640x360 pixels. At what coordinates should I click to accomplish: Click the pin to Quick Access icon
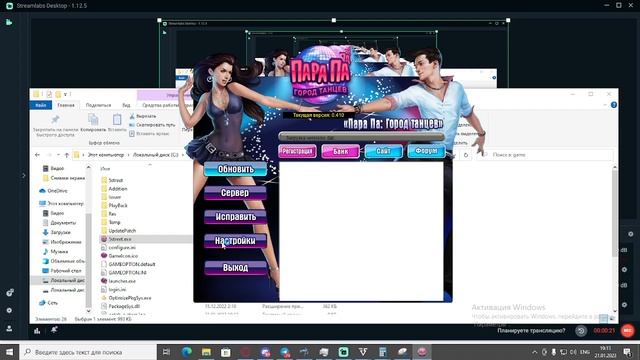pos(55,120)
